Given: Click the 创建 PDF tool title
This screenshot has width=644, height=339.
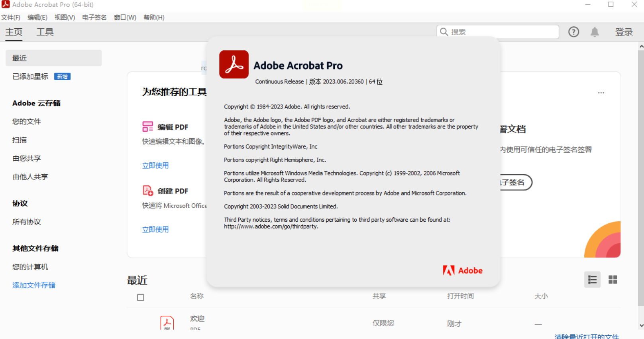Looking at the screenshot, I should 173,191.
